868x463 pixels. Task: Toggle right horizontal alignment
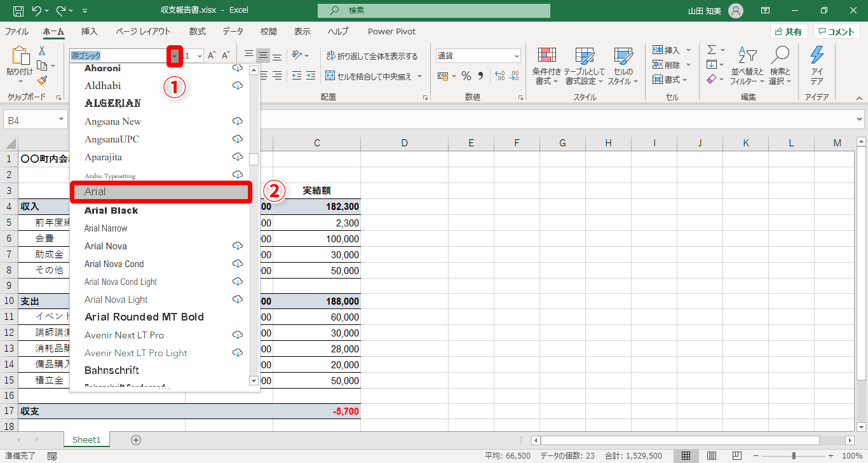pos(277,76)
